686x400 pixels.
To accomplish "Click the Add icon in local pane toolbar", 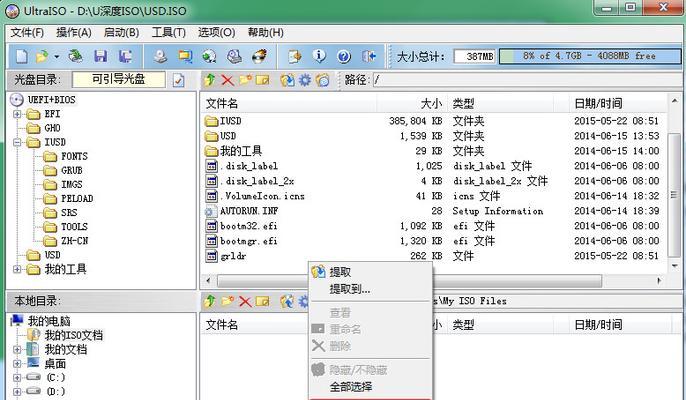I will [287, 301].
